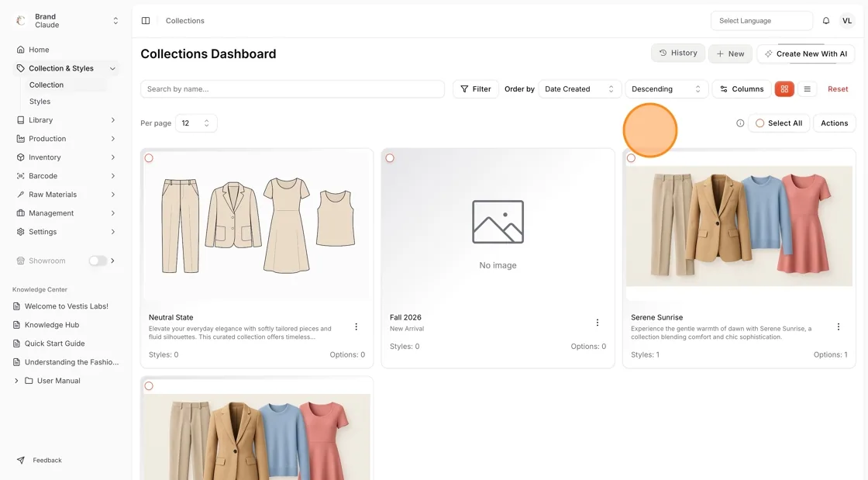Click the Search by name field
Image resolution: width=868 pixels, height=480 pixels.
pos(292,89)
